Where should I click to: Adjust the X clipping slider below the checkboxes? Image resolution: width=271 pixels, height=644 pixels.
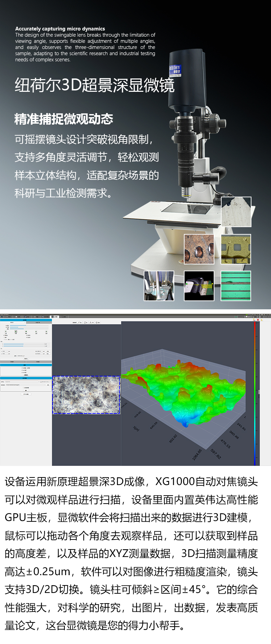[x=24, y=344]
